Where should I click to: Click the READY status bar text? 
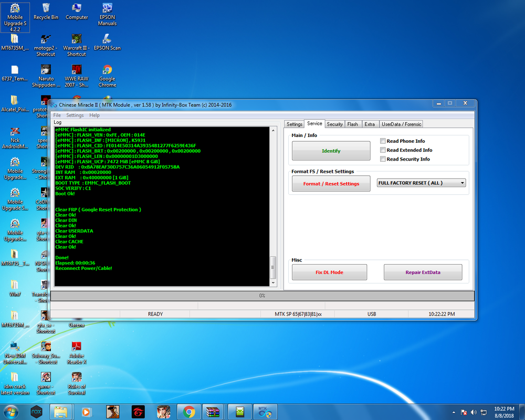point(155,314)
